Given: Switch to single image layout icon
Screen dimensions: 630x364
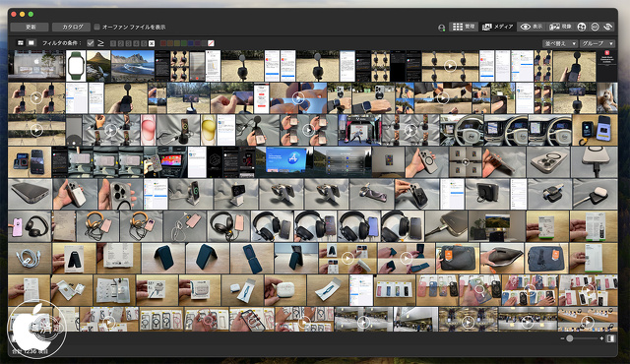Looking at the screenshot, I should tap(31, 42).
